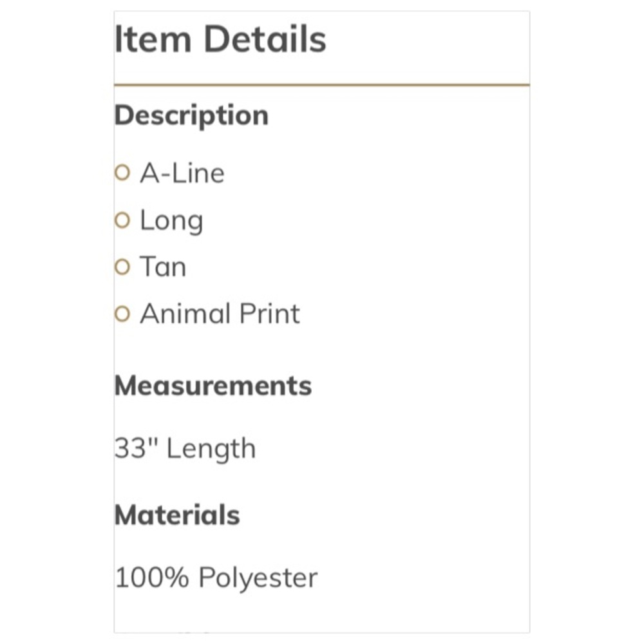Image resolution: width=644 pixels, height=644 pixels.
Task: Click the 100% Polyester material text
Action: tap(216, 578)
